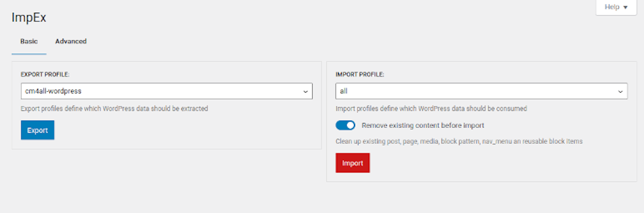
Task: Open the Help dropdown panel
Action: tap(616, 7)
